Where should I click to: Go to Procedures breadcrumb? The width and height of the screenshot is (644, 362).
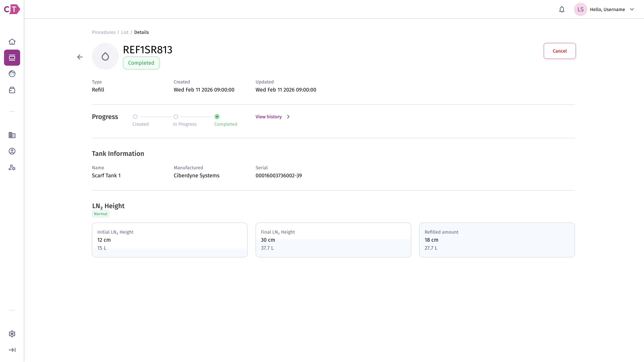(x=104, y=32)
